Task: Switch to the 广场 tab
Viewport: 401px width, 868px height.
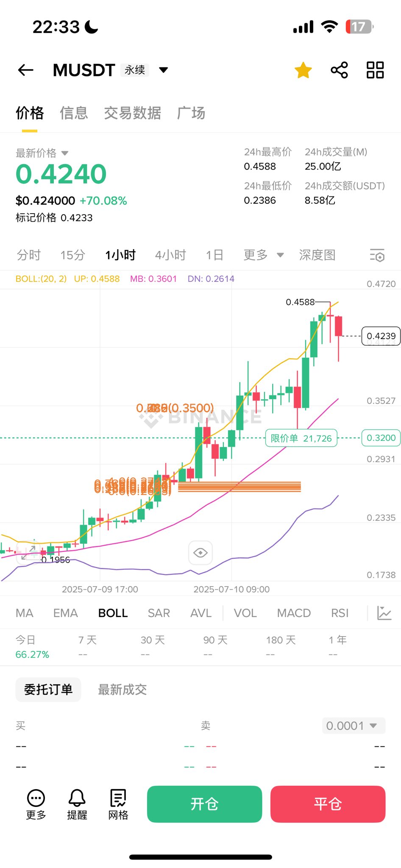Action: coord(191,113)
